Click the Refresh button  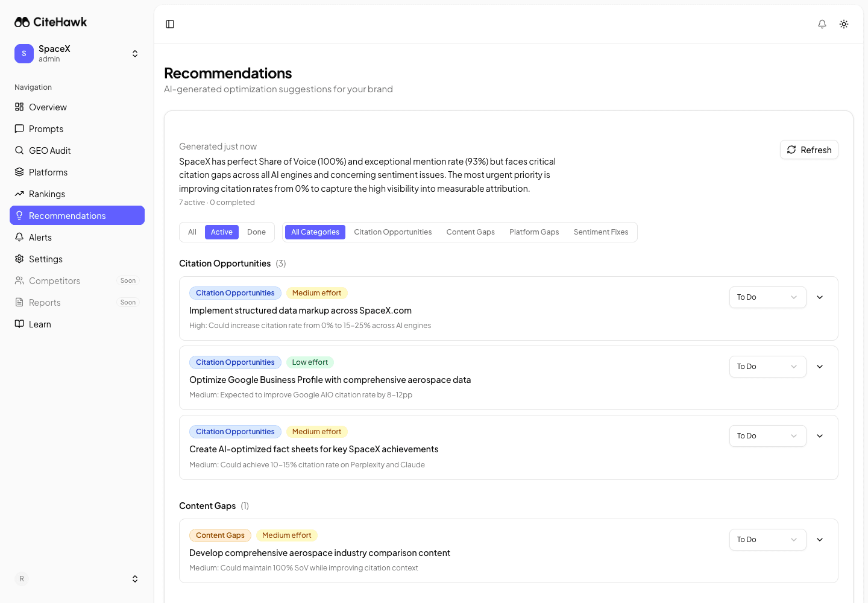pyautogui.click(x=809, y=150)
